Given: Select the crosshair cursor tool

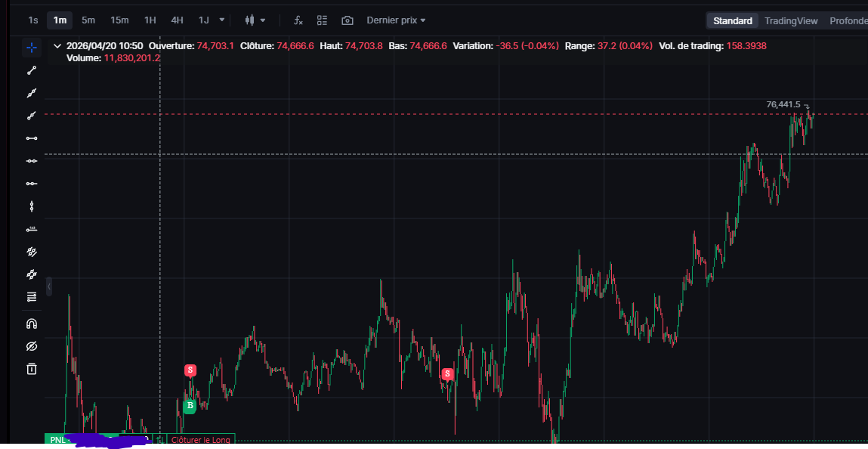Looking at the screenshot, I should coord(32,48).
